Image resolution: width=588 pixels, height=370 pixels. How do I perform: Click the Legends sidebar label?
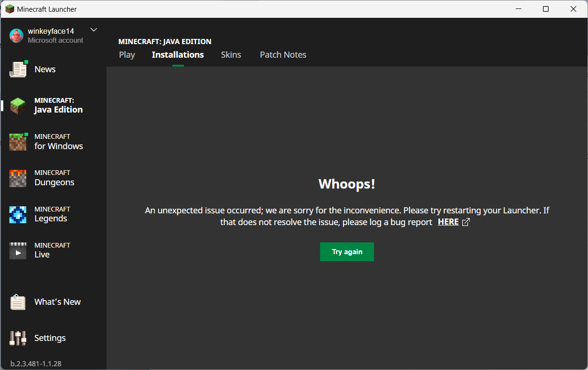click(52, 214)
